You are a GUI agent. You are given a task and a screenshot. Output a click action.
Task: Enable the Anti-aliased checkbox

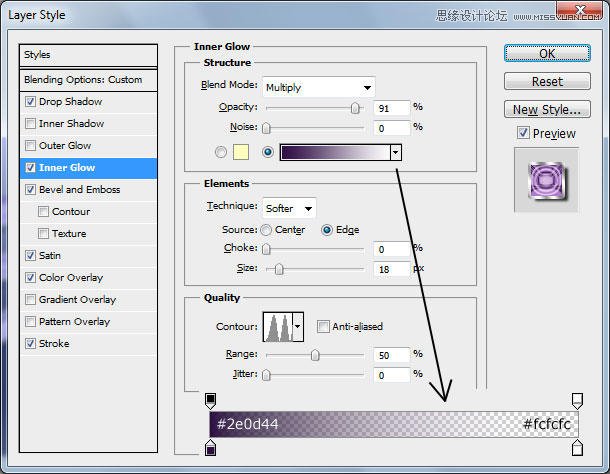323,326
